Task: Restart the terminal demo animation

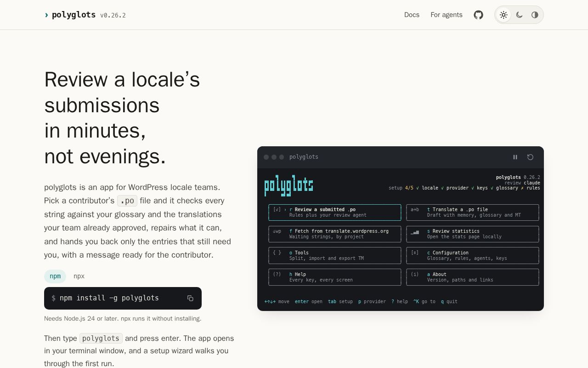Action: (530, 157)
